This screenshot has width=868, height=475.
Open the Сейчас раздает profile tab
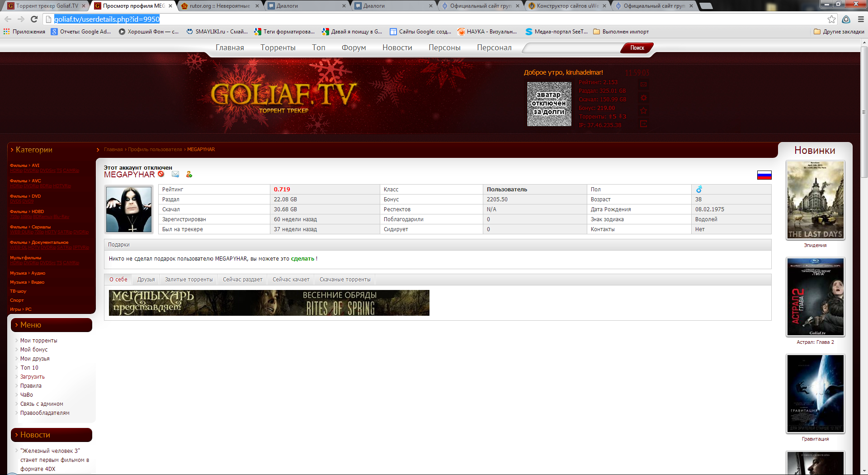point(242,280)
